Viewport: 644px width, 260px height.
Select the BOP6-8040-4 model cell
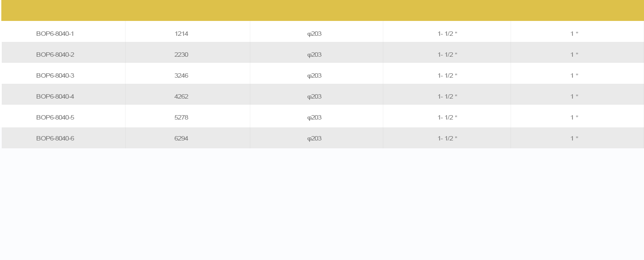64,96
